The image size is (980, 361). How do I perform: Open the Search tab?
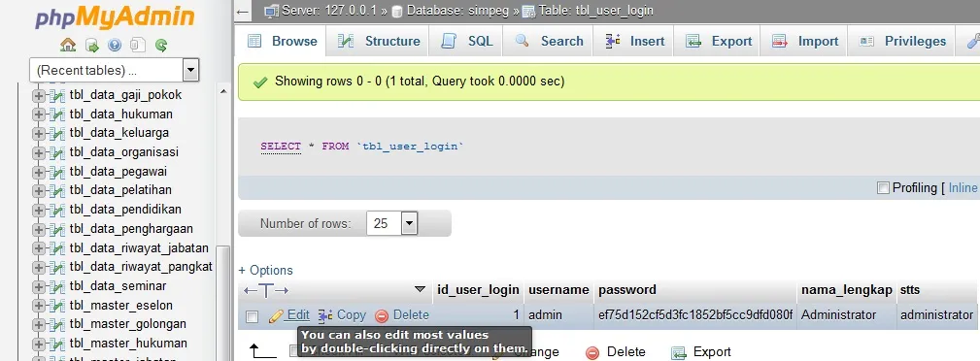[x=548, y=41]
